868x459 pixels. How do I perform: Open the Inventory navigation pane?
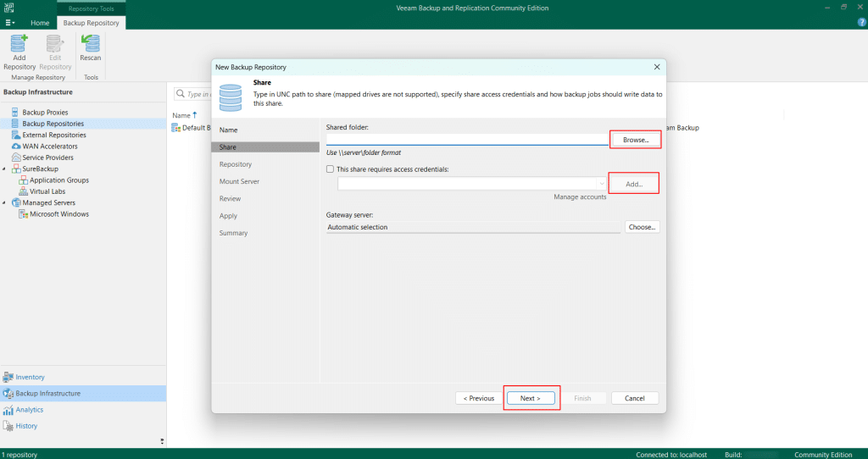click(30, 377)
